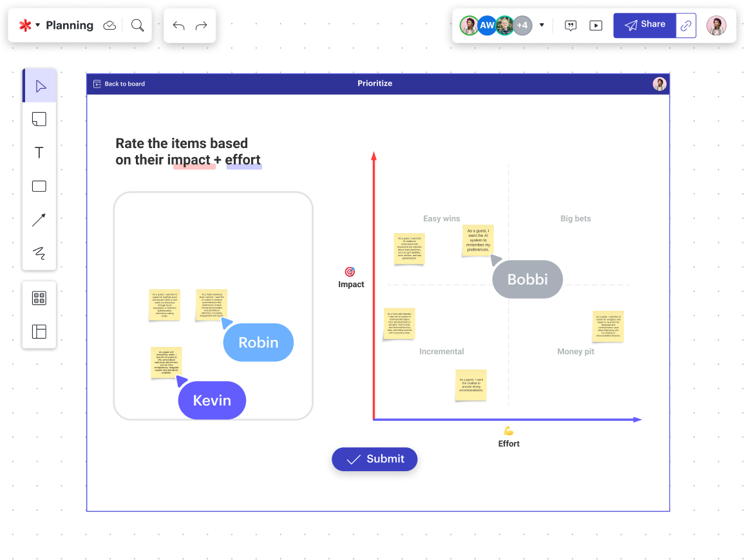The width and height of the screenshot is (747, 560).
Task: Expand the collaborators list dropdown
Action: (542, 26)
